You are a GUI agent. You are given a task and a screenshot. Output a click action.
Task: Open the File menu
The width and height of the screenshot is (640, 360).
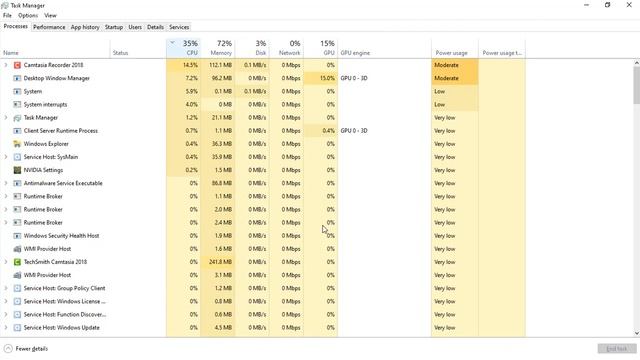7,16
